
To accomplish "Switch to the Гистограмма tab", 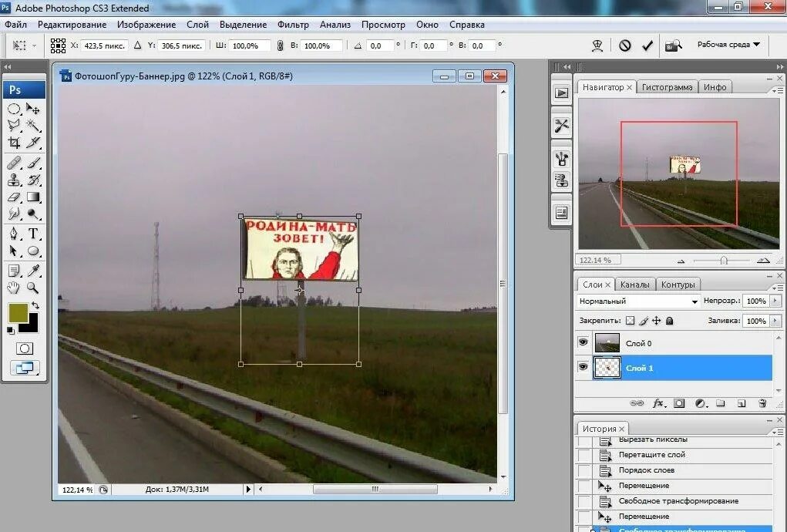I will [667, 87].
